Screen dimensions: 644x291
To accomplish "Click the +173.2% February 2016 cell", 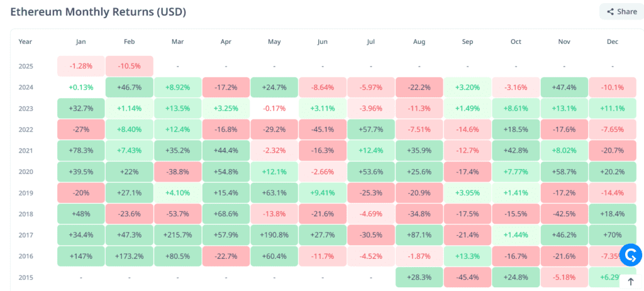I will 129,256.
